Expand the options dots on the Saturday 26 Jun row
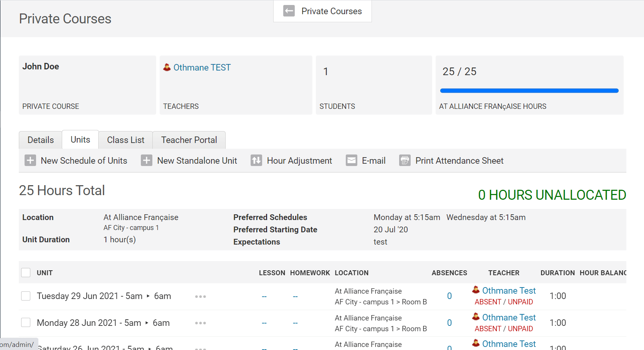This screenshot has width=644, height=350. coord(200,348)
